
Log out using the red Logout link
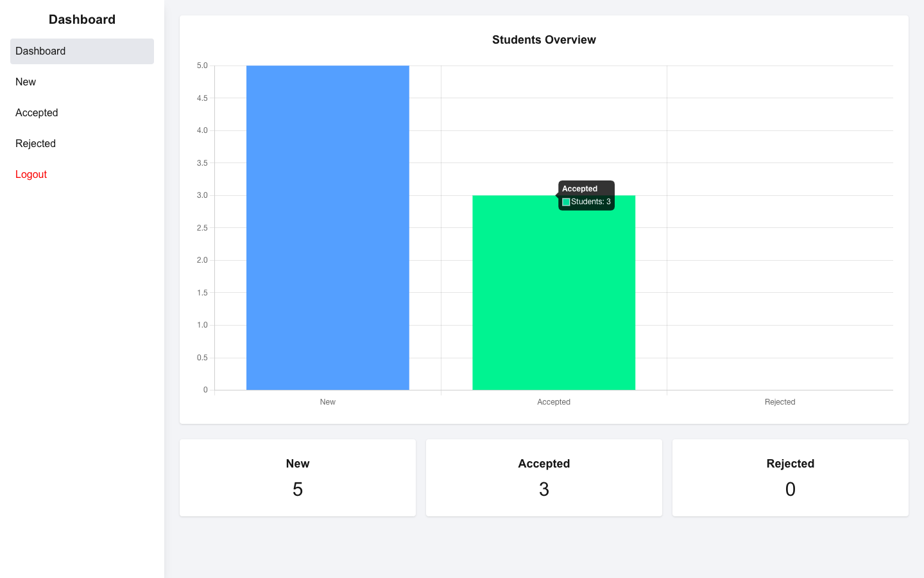coord(82,175)
